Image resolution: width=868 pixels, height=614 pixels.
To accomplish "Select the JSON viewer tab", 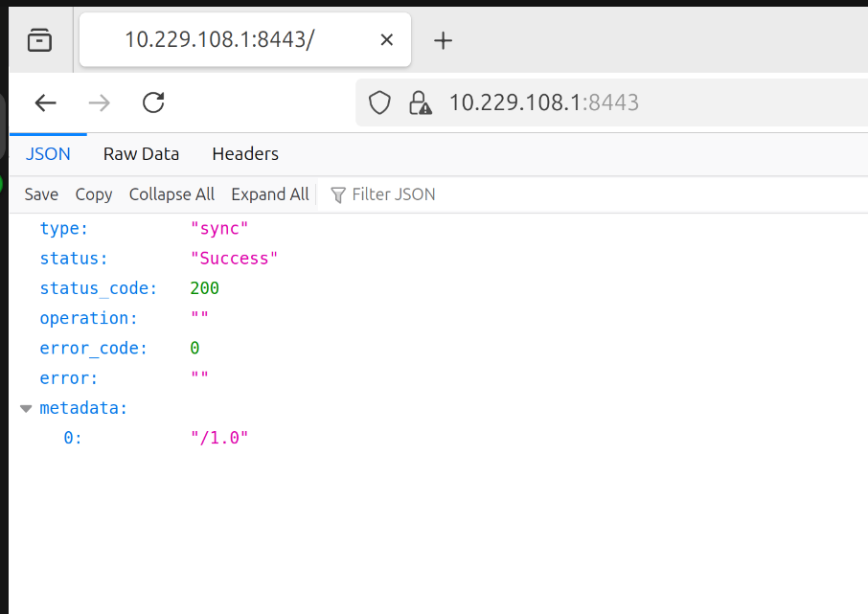I will point(48,154).
